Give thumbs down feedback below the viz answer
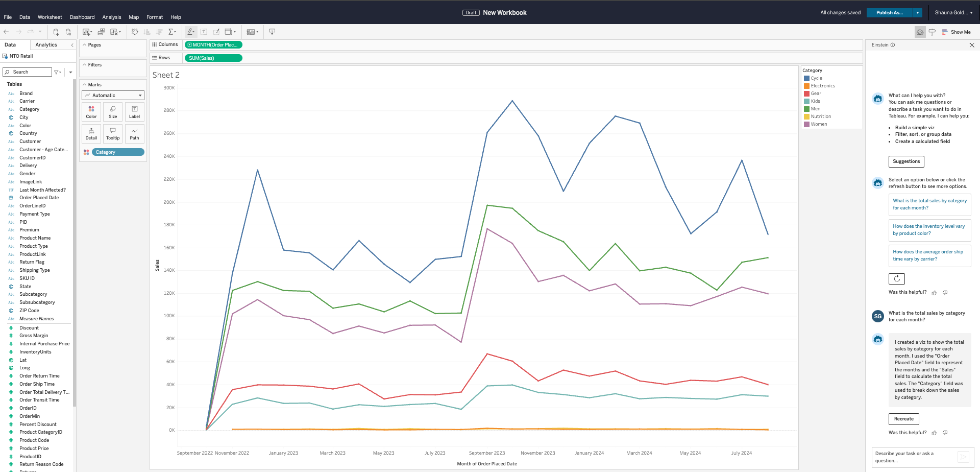Image resolution: width=980 pixels, height=472 pixels. [x=945, y=432]
